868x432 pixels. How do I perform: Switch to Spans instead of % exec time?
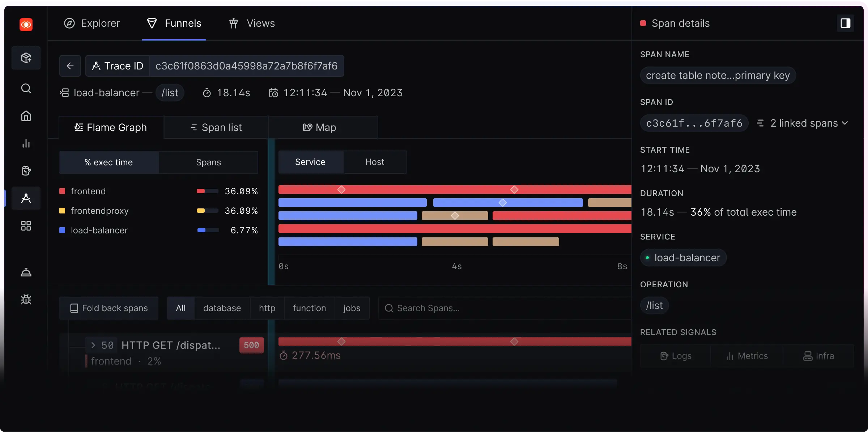208,162
